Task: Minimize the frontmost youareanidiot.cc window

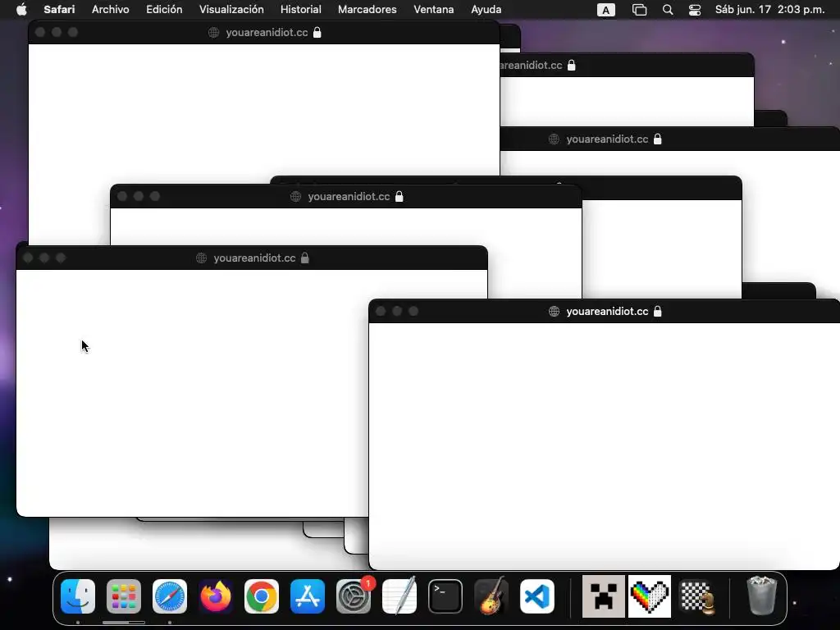Action: [x=397, y=311]
